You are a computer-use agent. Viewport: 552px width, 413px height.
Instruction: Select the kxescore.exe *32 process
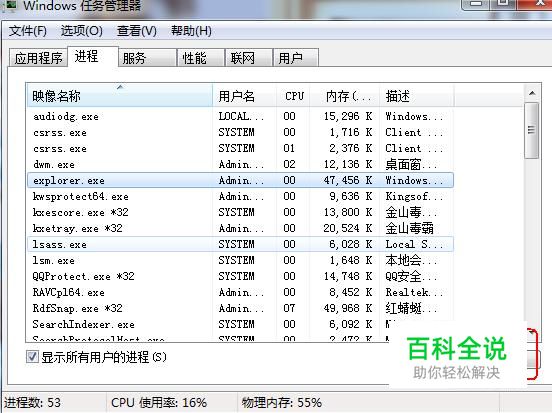click(x=240, y=212)
